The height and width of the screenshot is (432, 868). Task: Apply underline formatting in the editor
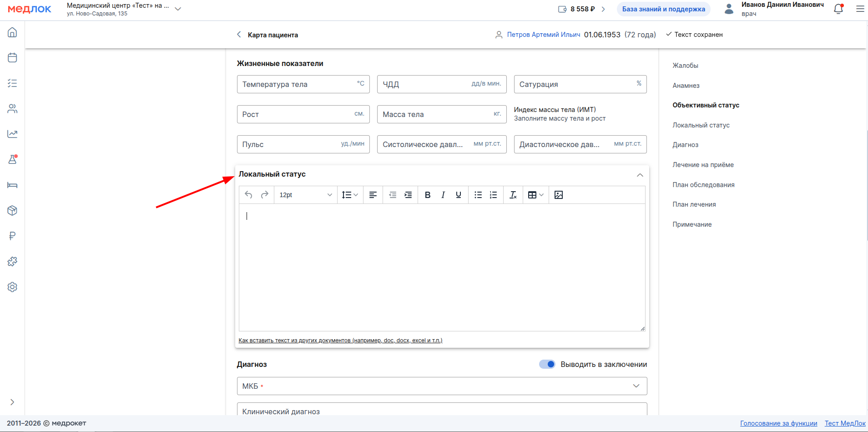458,195
